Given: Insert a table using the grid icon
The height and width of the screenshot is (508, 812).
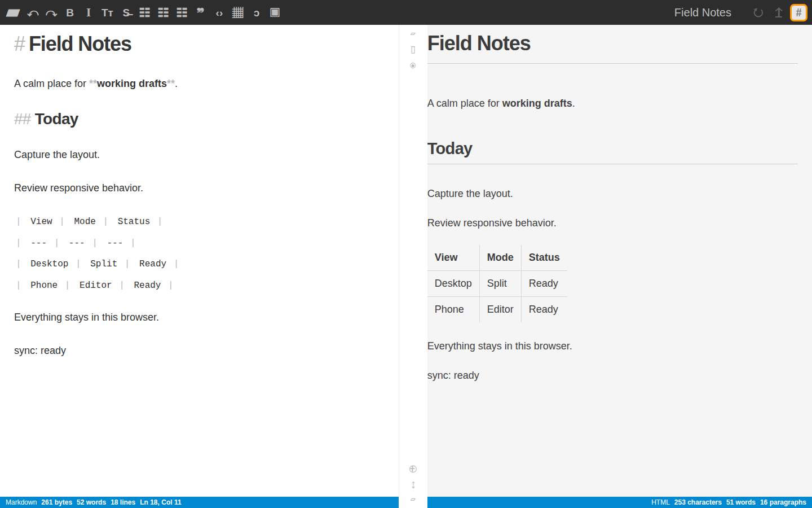Looking at the screenshot, I should point(238,12).
